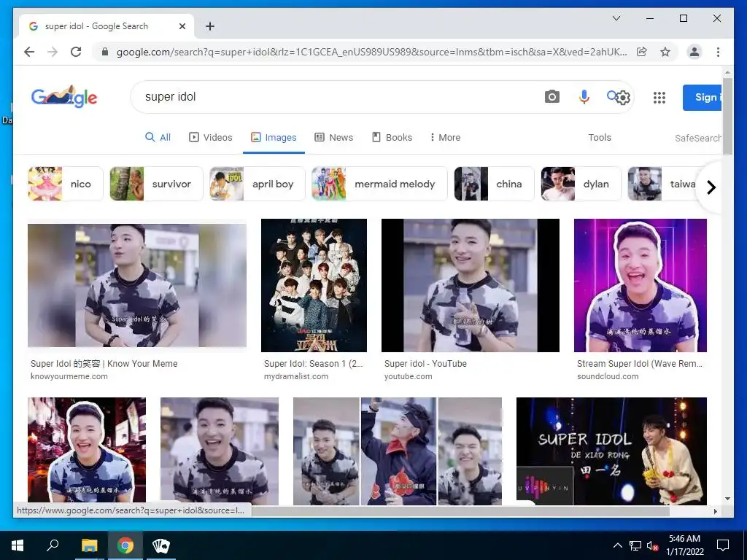Click the horizontal scrollbar right arrow
Image resolution: width=747 pixels, height=560 pixels.
point(715,511)
